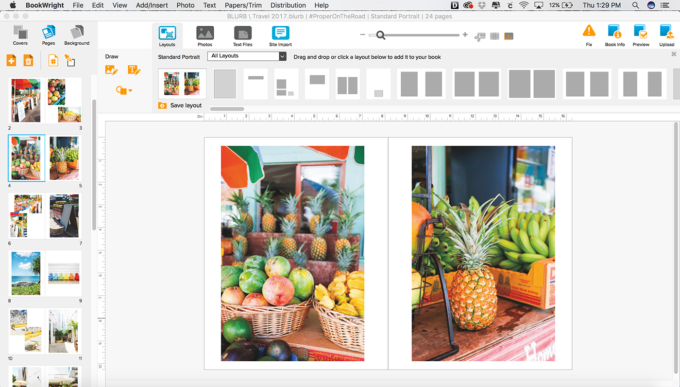Click the zoom out minus button
This screenshot has width=680, height=387.
point(363,35)
